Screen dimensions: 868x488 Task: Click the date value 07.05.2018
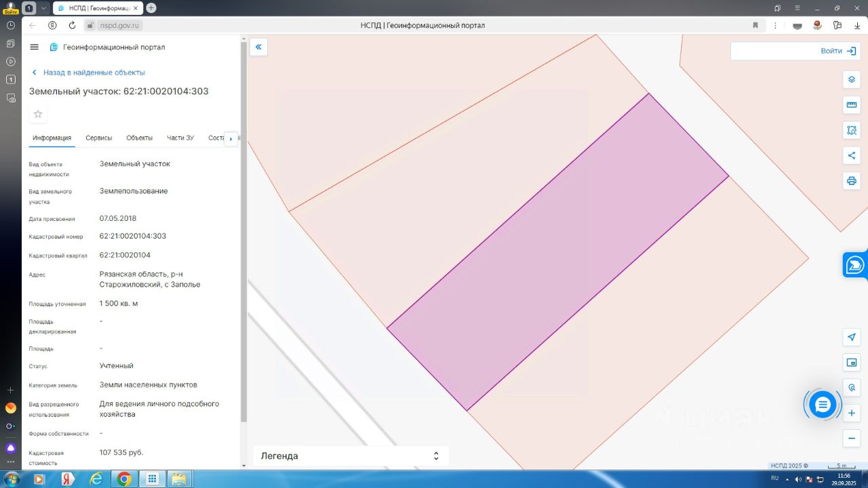118,219
